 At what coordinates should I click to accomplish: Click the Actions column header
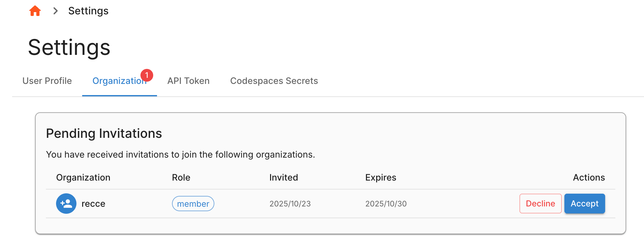[589, 177]
